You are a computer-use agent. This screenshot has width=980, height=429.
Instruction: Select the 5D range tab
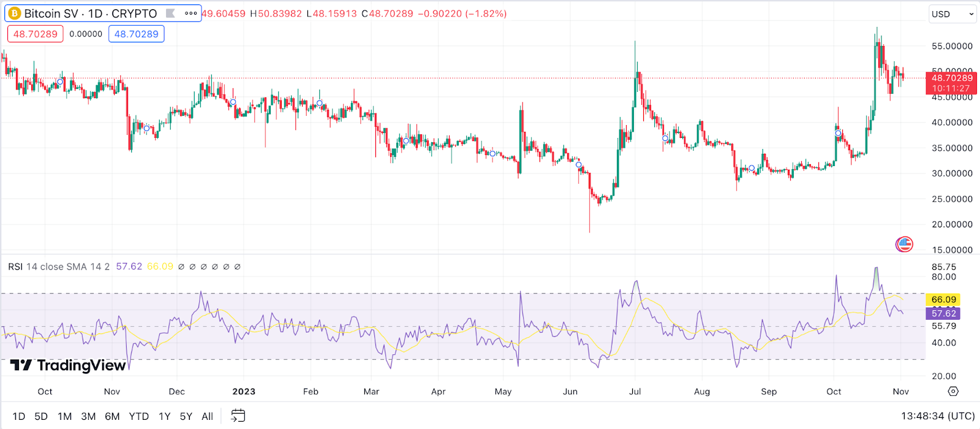click(x=41, y=416)
